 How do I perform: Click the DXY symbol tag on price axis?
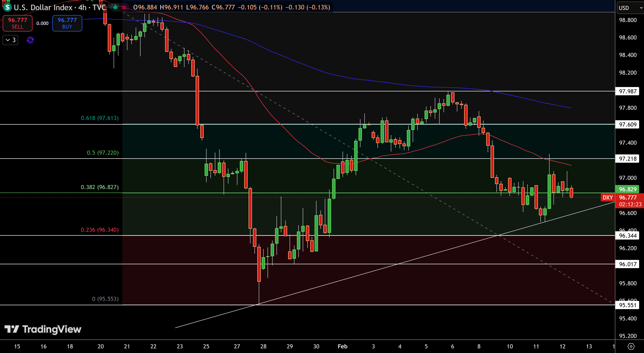click(x=608, y=197)
